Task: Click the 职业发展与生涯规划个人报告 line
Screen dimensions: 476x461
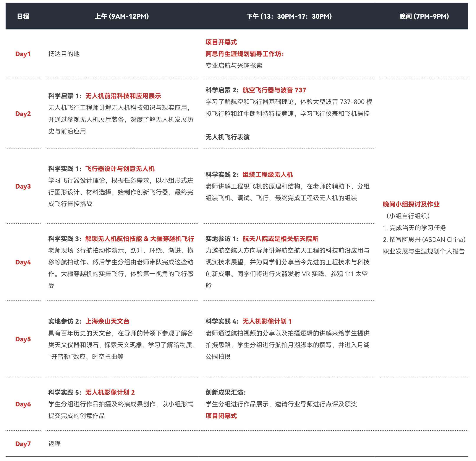Action: coord(424,251)
